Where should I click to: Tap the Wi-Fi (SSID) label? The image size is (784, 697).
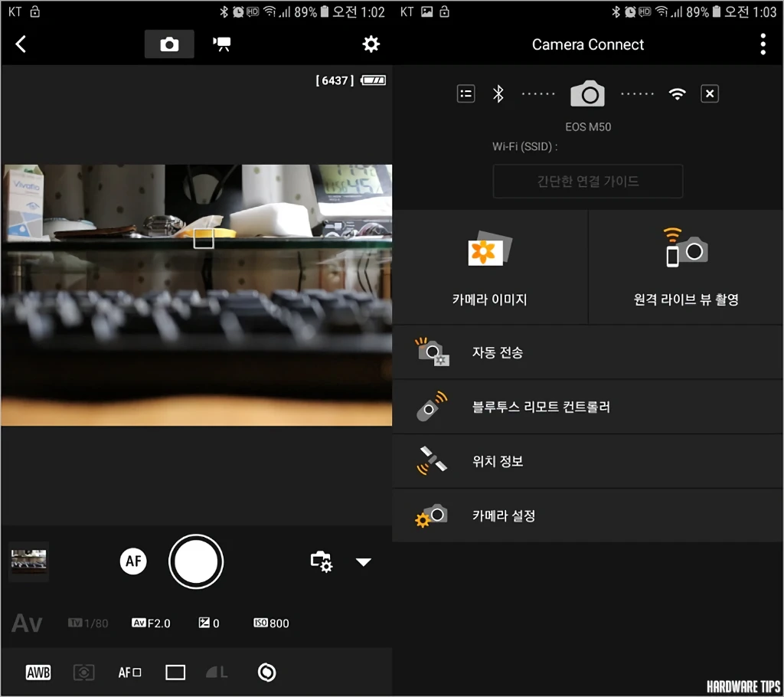[524, 146]
